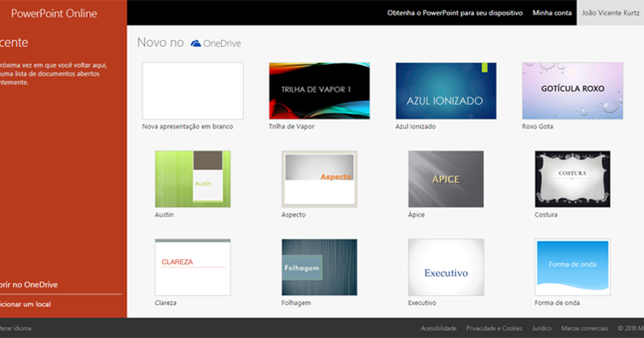Click the 'Clareza' caption text
This screenshot has width=644, height=338.
coord(165,302)
